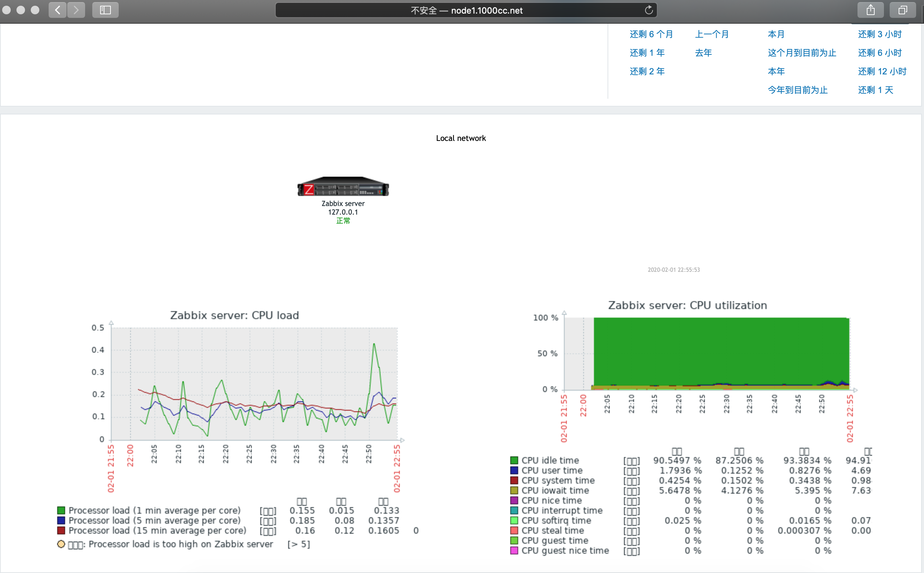Click green CPU idle time legend swatch
Viewport: 924px width, 573px height.
514,460
